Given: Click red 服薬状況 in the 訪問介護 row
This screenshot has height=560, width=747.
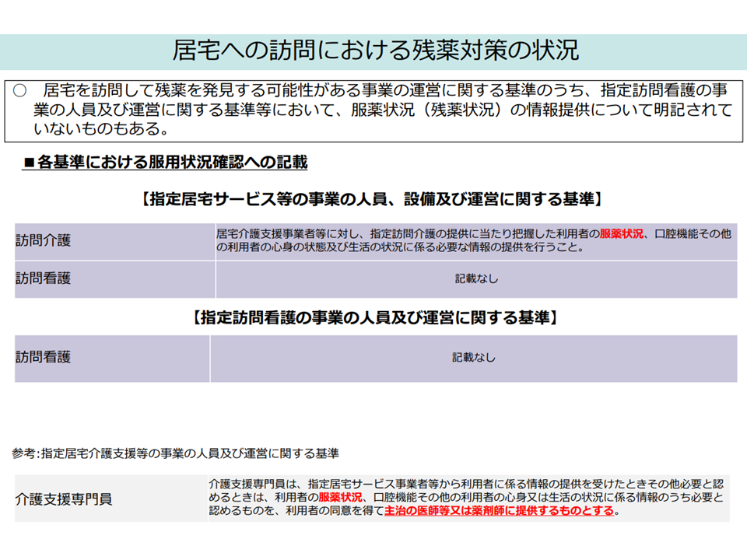Looking at the screenshot, I should pyautogui.click(x=621, y=234).
